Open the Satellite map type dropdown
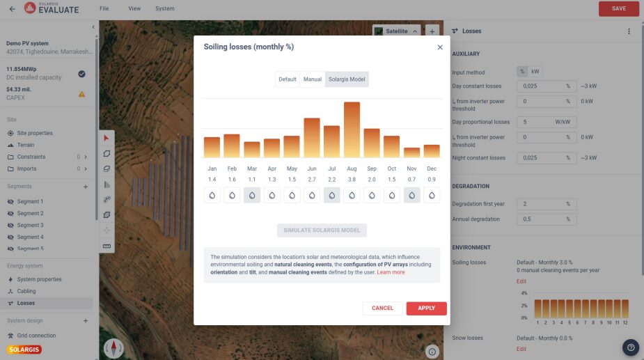 click(x=398, y=31)
